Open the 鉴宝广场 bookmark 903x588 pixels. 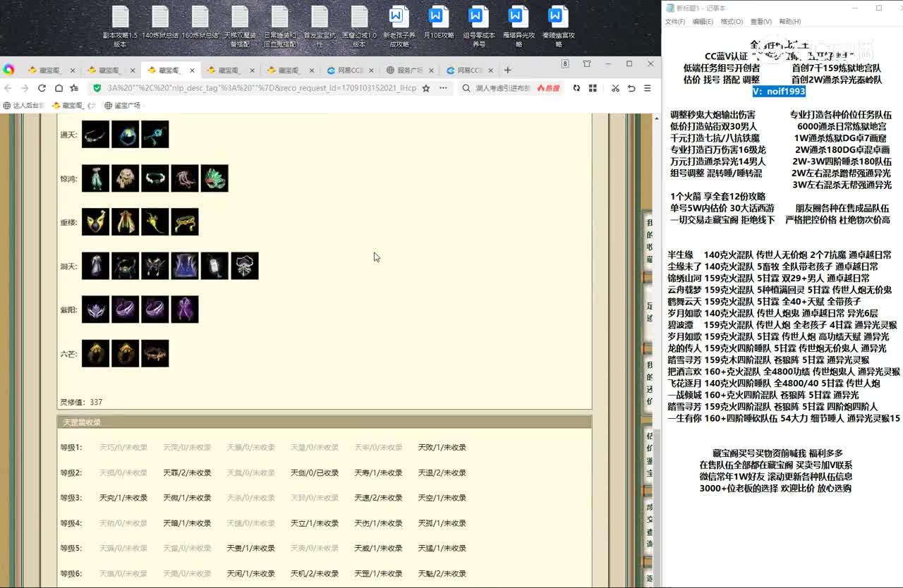pyautogui.click(x=123, y=106)
